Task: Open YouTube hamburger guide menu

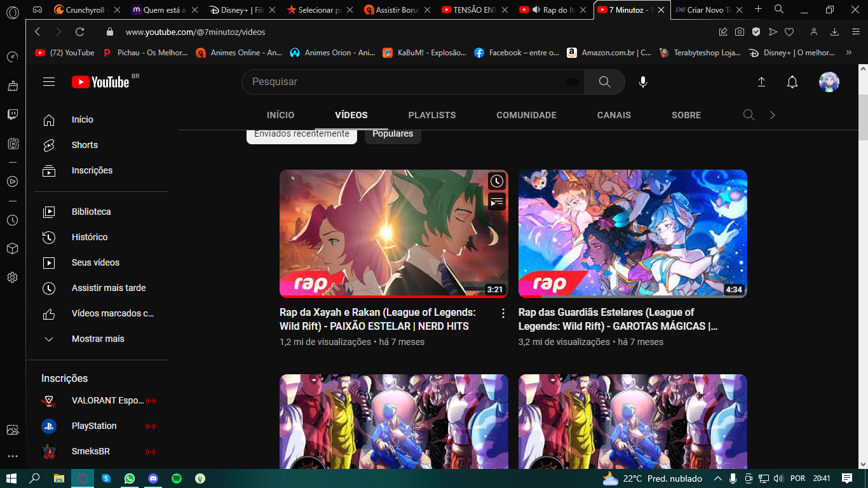Action: coord(49,81)
